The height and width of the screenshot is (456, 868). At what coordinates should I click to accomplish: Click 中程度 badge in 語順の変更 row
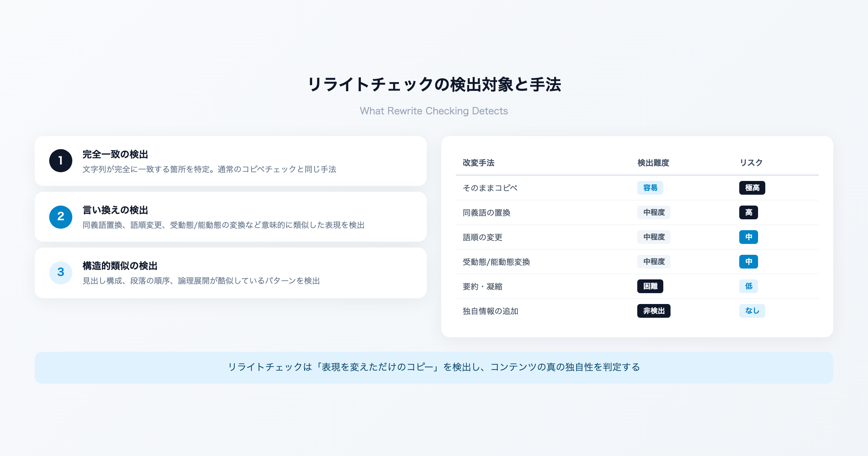(654, 237)
